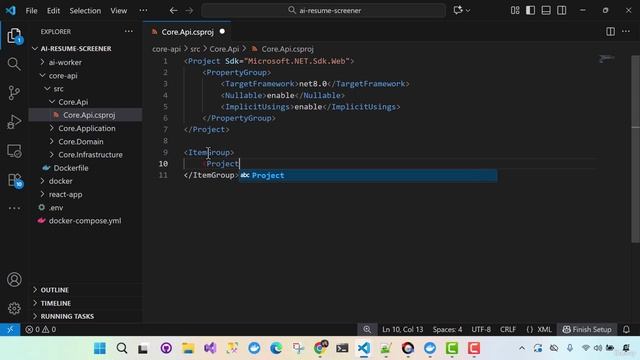
Task: Click the ai-resume-screener command search box
Action: 324,11
